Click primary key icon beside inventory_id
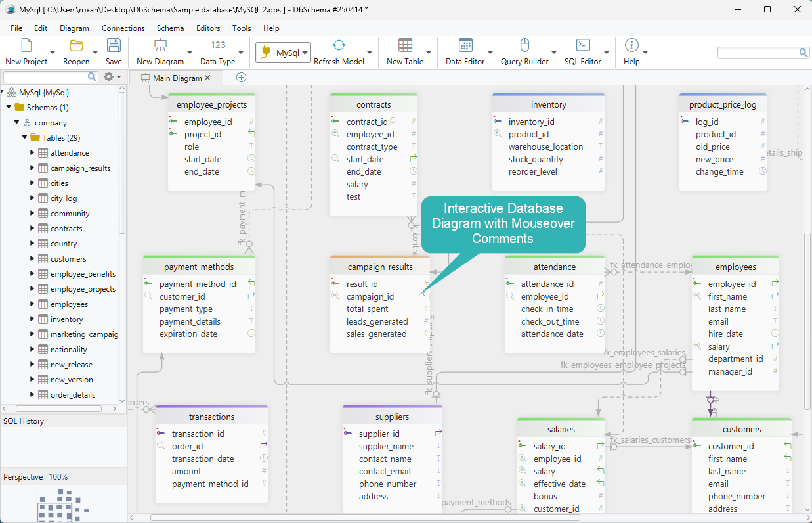The width and height of the screenshot is (812, 523). [497, 122]
